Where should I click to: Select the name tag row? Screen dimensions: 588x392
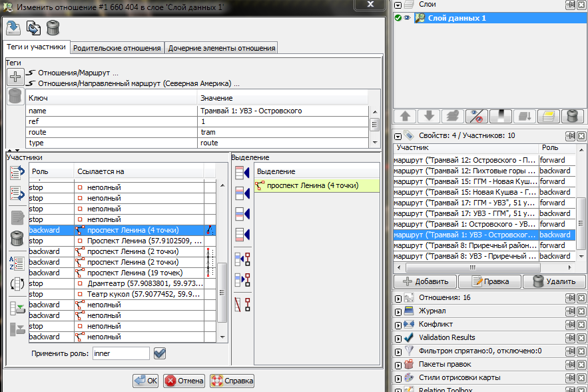(197, 111)
